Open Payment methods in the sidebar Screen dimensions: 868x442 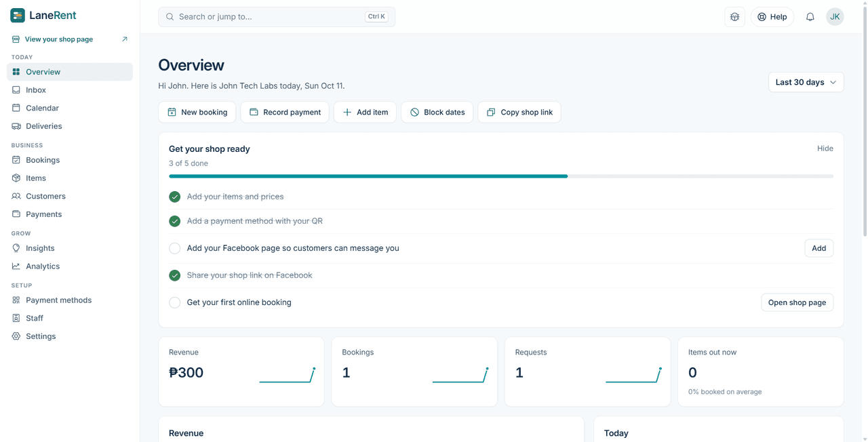pos(70,300)
